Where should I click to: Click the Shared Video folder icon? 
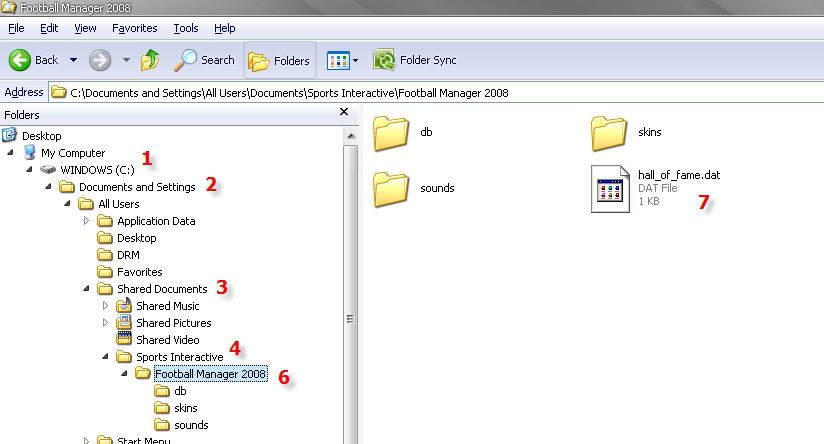tap(124, 339)
